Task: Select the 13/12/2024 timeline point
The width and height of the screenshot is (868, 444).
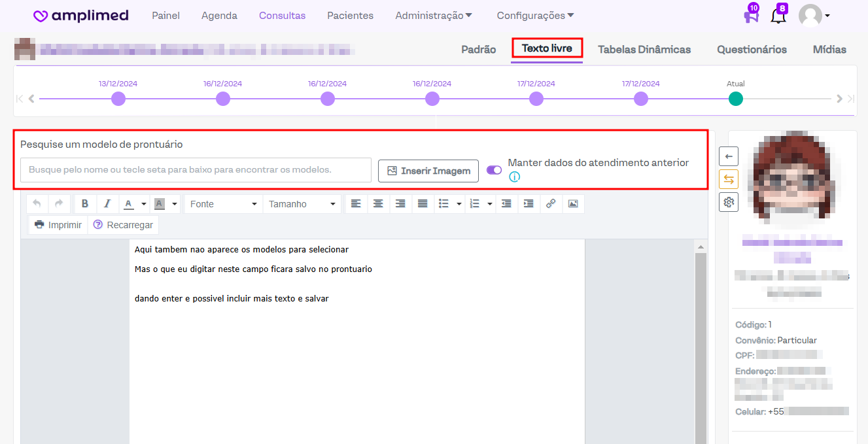Action: (118, 99)
